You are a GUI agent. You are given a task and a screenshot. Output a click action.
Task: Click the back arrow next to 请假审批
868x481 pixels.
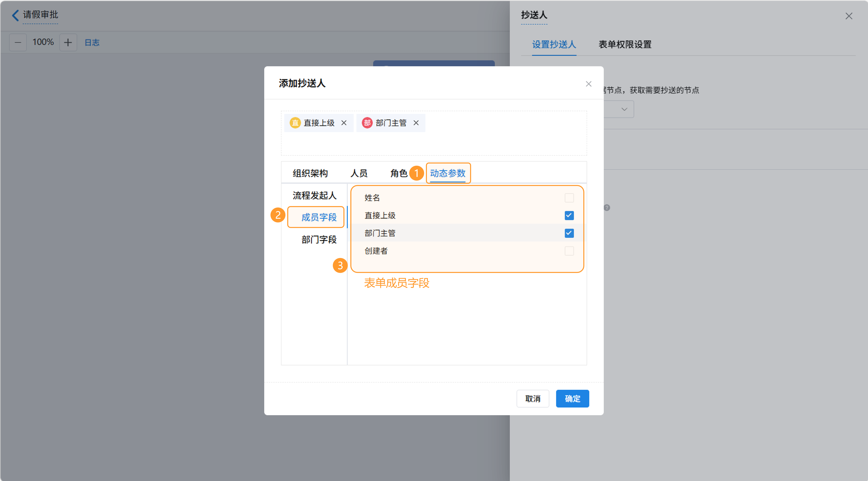(15, 15)
